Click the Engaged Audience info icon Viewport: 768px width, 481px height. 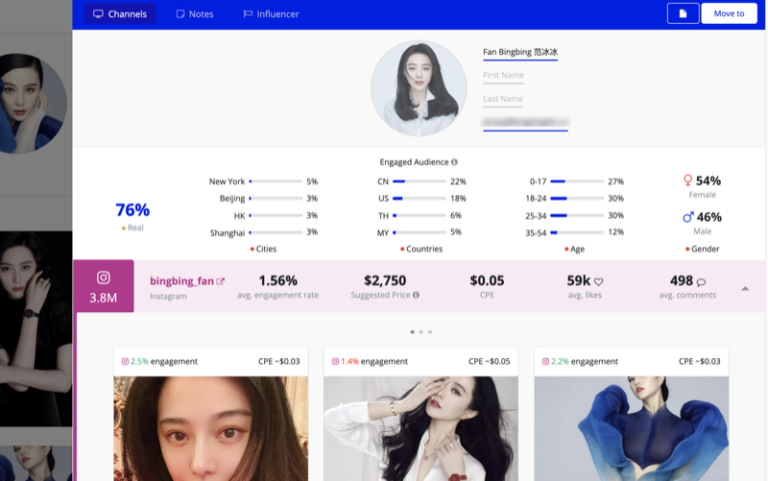455,162
